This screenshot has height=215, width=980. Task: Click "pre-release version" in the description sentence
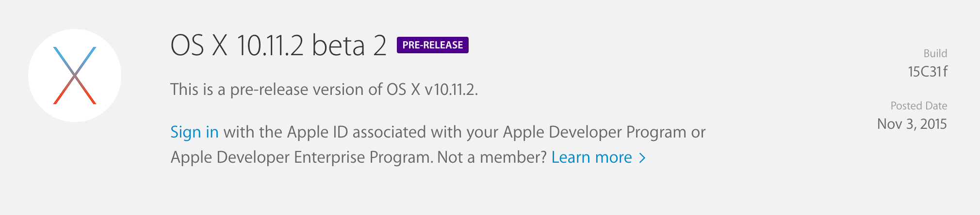297,90
